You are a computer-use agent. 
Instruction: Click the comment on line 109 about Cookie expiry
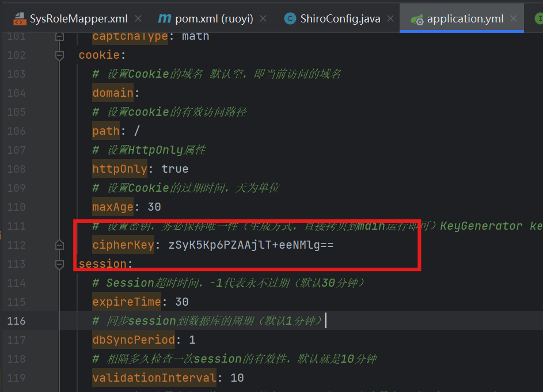pos(185,188)
